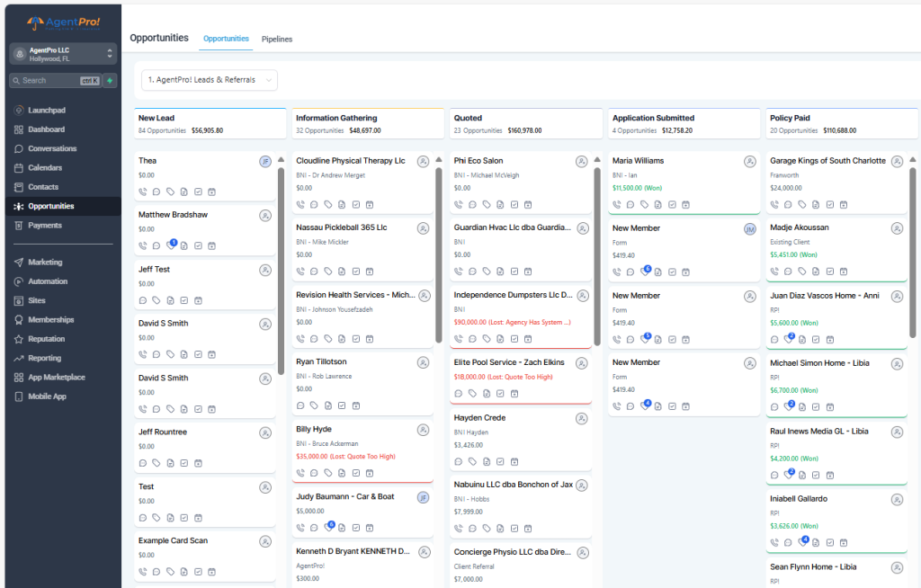
Task: Open Michael Simon Home - Libia opportunity
Action: (x=836, y=386)
